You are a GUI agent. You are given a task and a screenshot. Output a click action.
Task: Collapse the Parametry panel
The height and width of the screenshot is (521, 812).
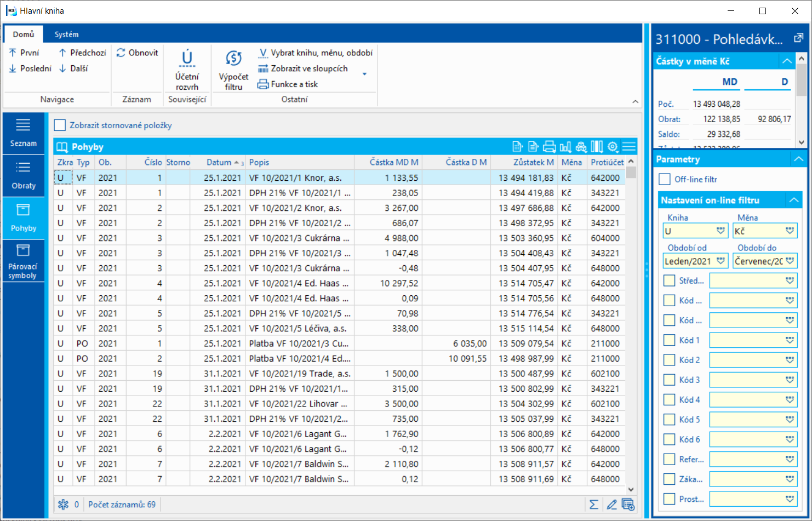(x=798, y=159)
